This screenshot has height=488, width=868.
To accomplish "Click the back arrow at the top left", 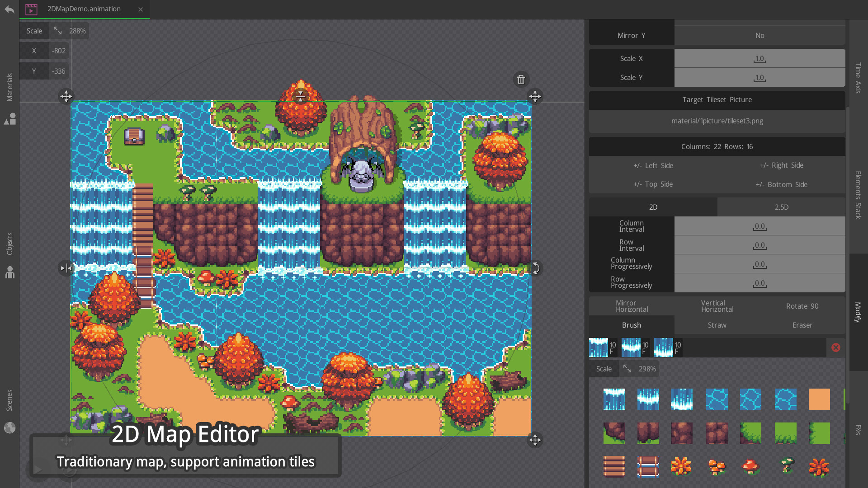I will 9,9.
